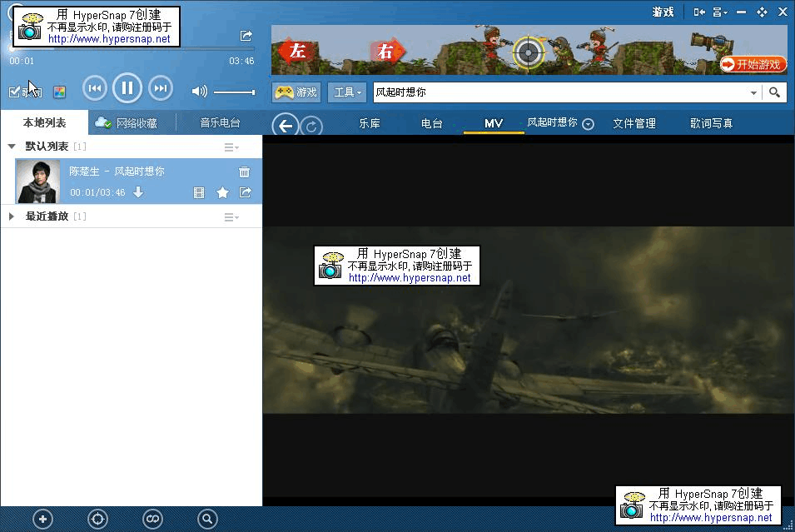The height and width of the screenshot is (532, 795).
Task: Change play mode loop icon
Action: 152,519
